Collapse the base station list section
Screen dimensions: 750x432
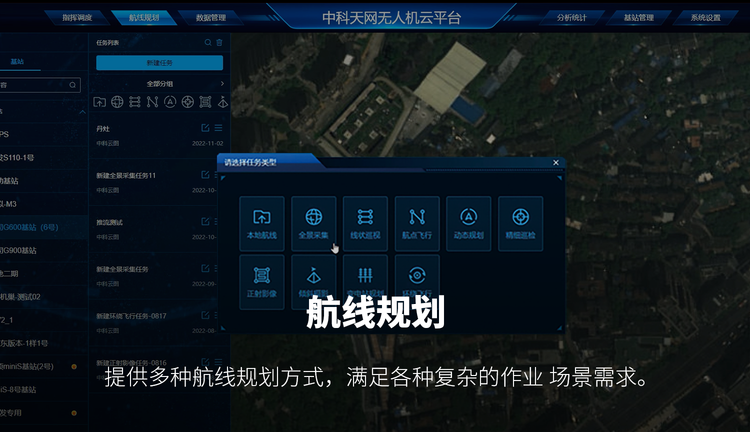click(82, 111)
